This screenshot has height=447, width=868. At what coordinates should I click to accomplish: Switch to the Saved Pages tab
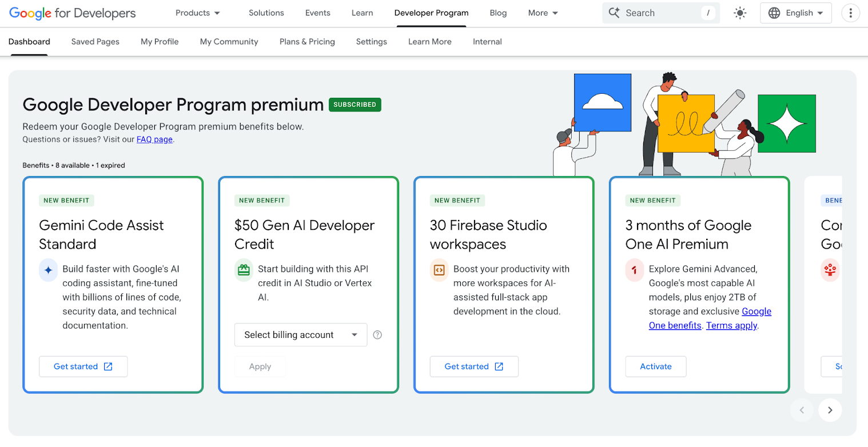click(95, 42)
